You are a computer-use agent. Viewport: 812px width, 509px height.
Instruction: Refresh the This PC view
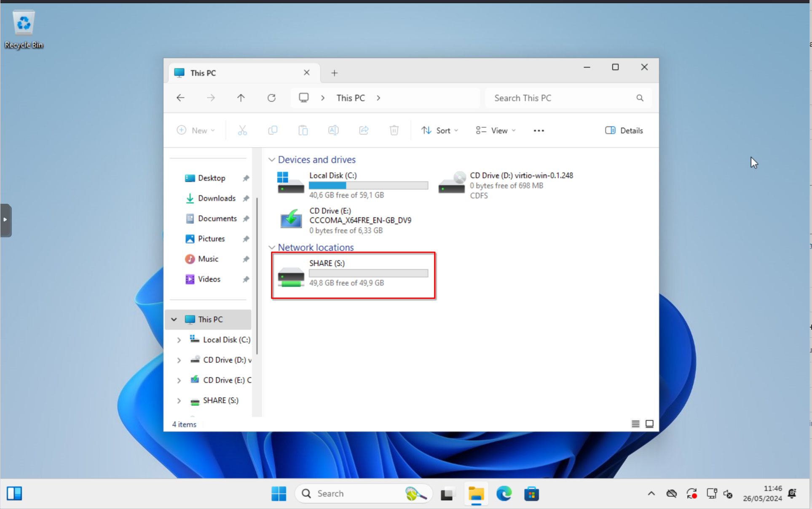pyautogui.click(x=271, y=98)
